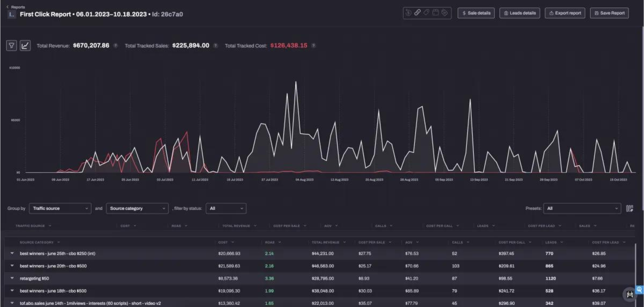Click the Sale details button
This screenshot has height=307, width=644.
tap(476, 13)
